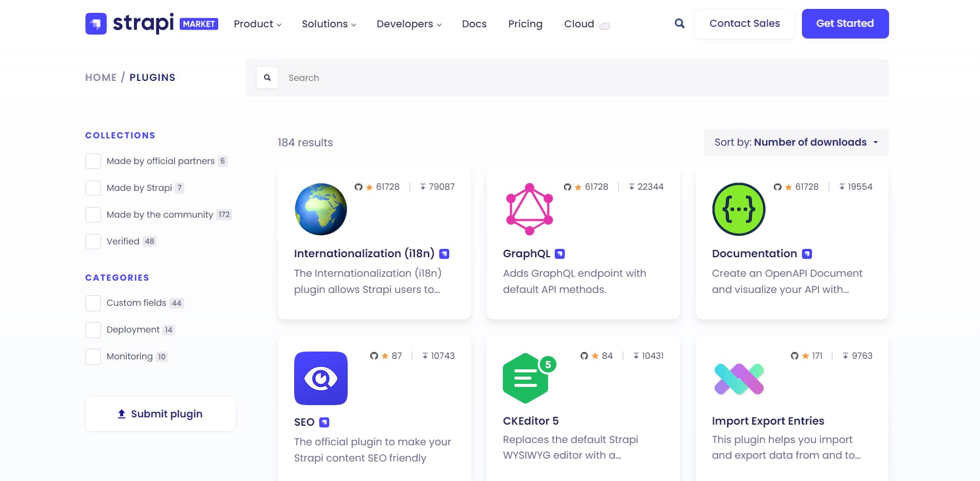Click the Get Started button
This screenshot has width=980, height=481.
point(846,23)
